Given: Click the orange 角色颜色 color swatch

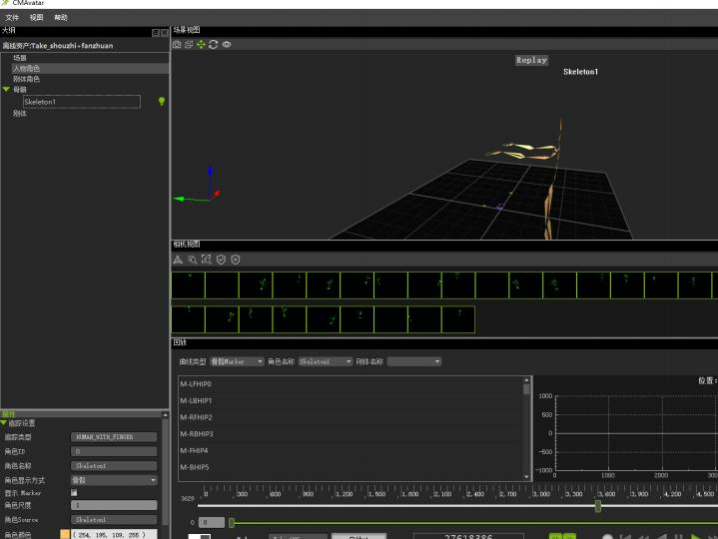Looking at the screenshot, I should tap(65, 534).
